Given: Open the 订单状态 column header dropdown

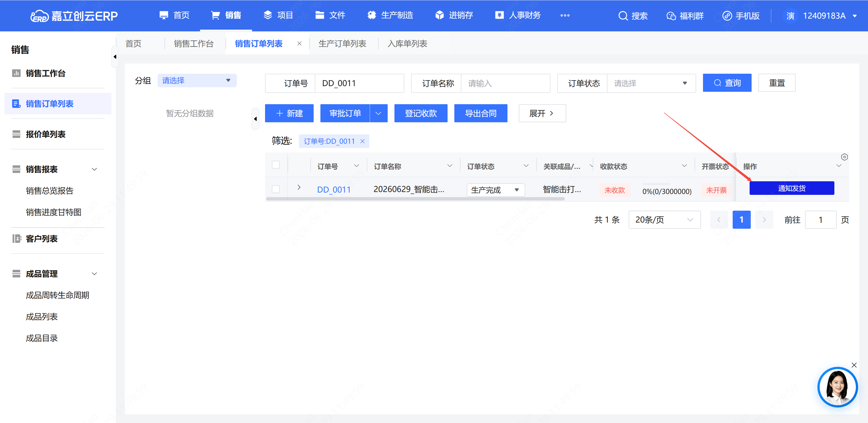Looking at the screenshot, I should coord(526,166).
